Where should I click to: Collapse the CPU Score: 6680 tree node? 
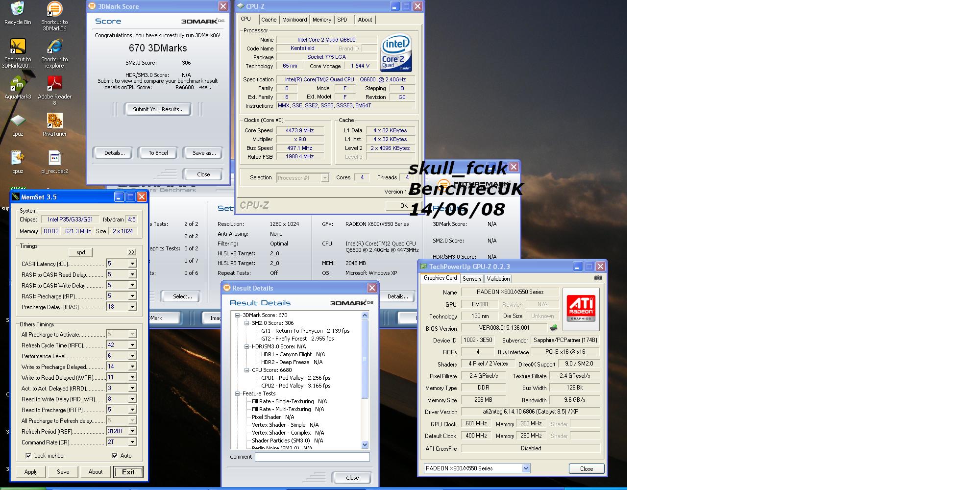(x=247, y=370)
